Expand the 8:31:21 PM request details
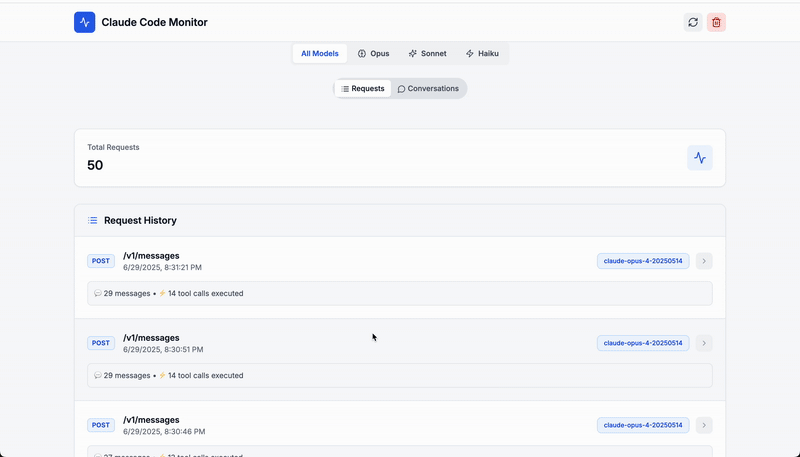The width and height of the screenshot is (800, 457). (704, 261)
